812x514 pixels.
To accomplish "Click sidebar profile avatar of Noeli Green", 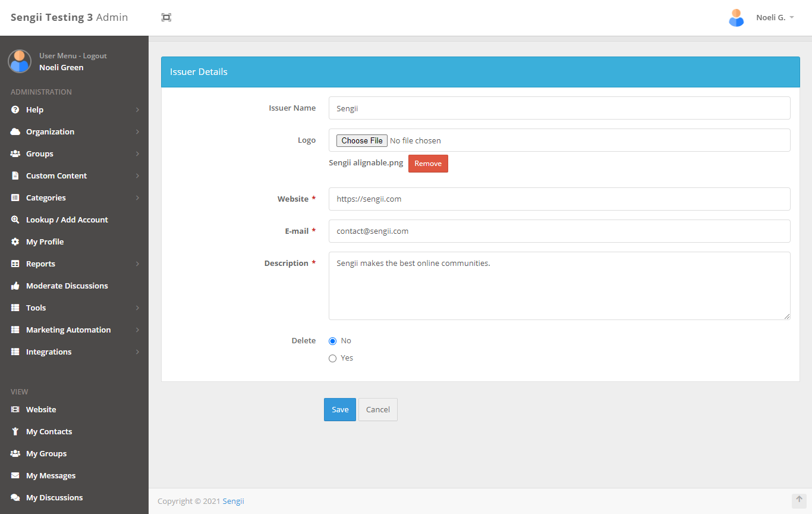I will 20,61.
